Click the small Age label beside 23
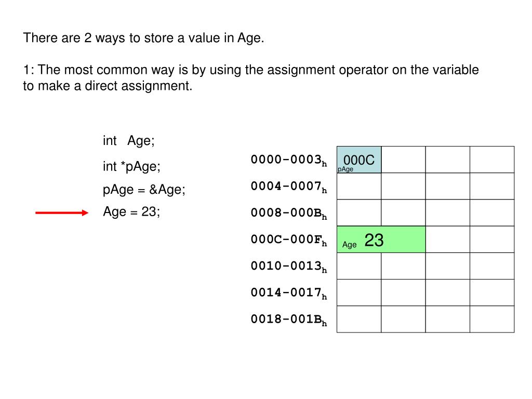This screenshot has width=532, height=399. coord(349,245)
